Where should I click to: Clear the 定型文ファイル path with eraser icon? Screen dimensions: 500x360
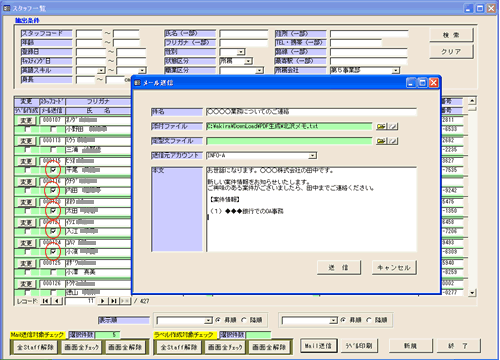click(x=393, y=141)
